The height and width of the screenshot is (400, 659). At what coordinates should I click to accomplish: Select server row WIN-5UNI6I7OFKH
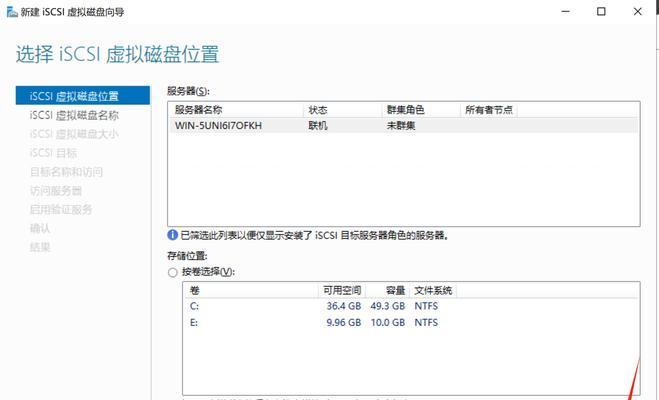(x=403, y=125)
